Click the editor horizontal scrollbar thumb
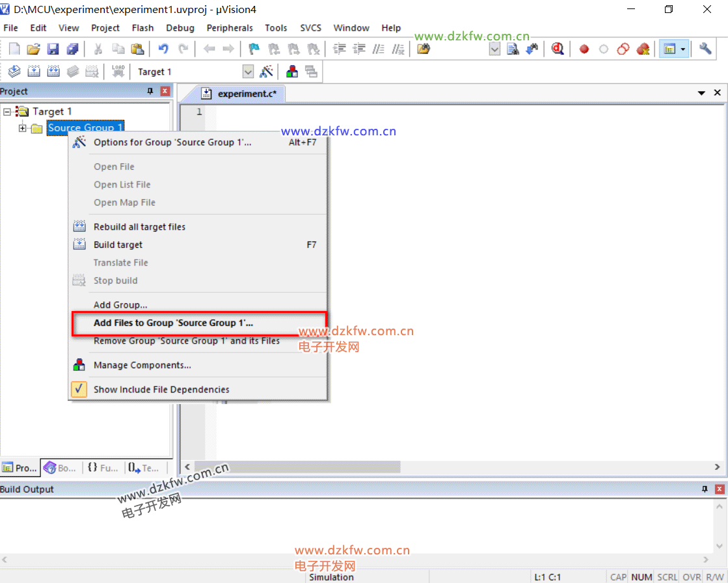 297,467
